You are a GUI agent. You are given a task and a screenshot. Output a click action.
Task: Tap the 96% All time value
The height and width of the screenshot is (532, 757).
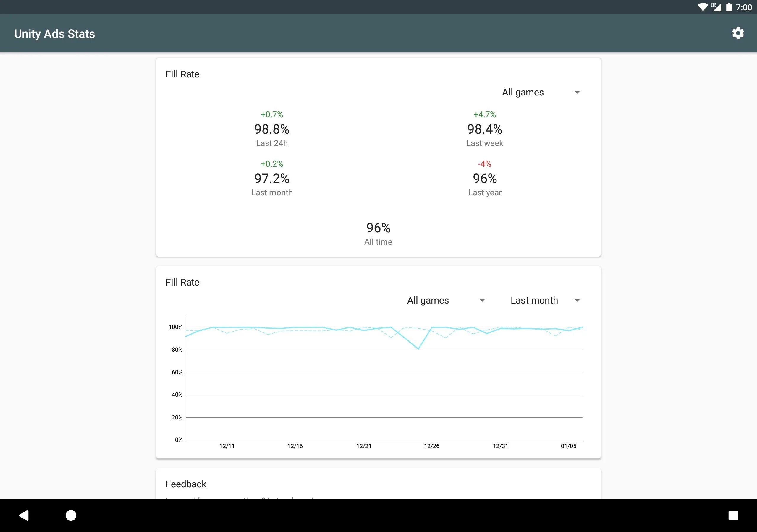pyautogui.click(x=378, y=228)
